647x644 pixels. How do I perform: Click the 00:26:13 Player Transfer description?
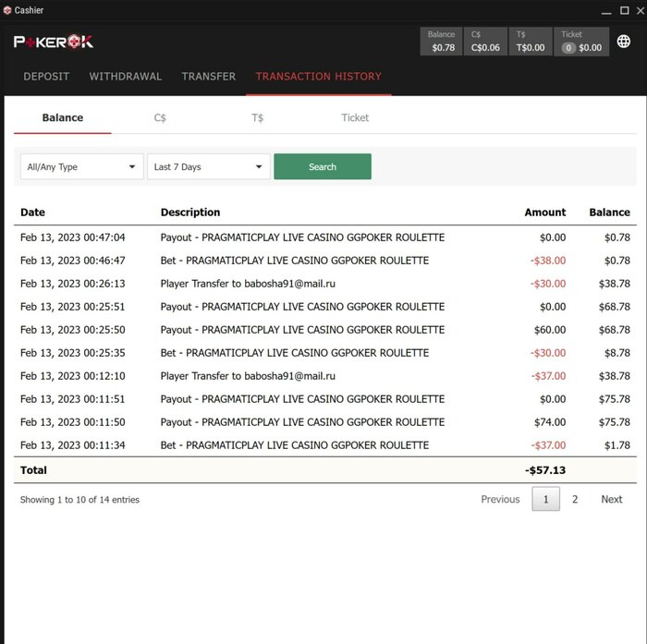tap(248, 284)
